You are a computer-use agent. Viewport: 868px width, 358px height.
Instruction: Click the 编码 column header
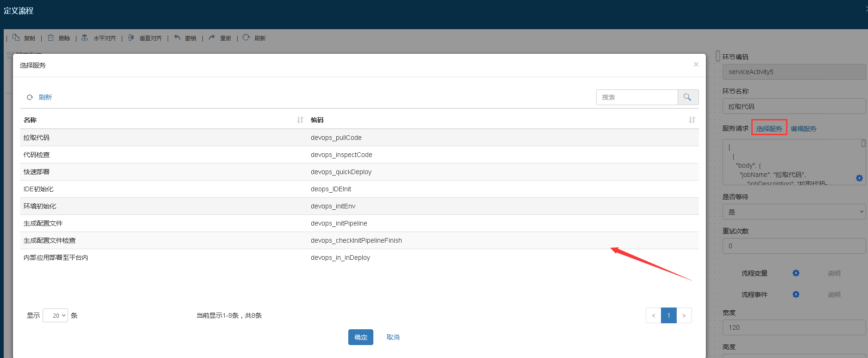tap(317, 120)
